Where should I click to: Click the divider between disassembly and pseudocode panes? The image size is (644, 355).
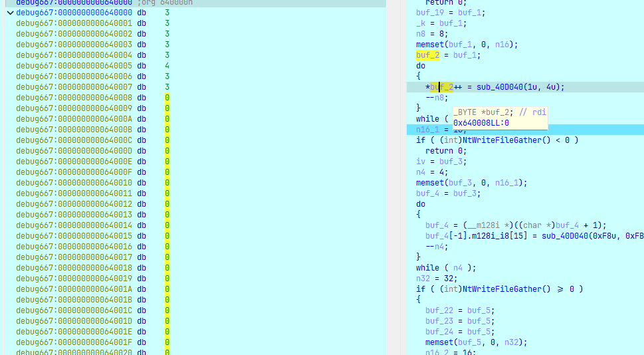click(x=395, y=177)
